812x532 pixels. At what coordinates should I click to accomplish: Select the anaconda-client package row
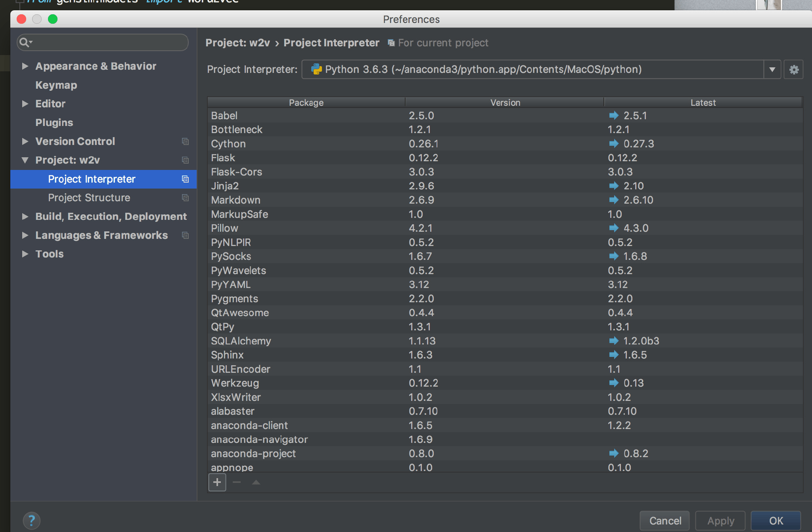click(x=505, y=425)
